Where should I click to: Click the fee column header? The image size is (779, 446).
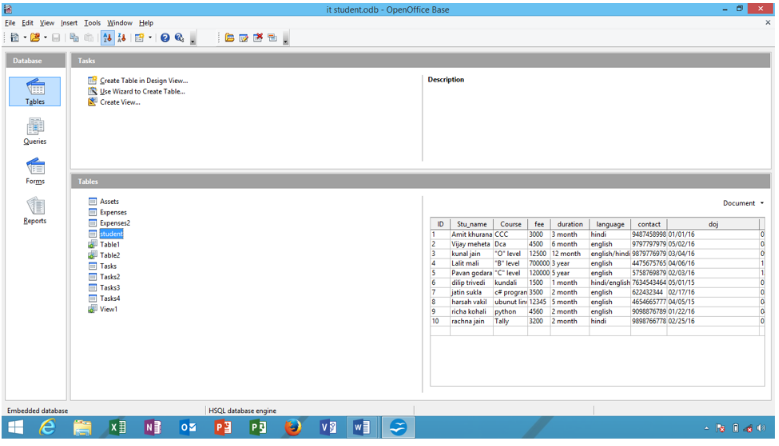tap(539, 224)
